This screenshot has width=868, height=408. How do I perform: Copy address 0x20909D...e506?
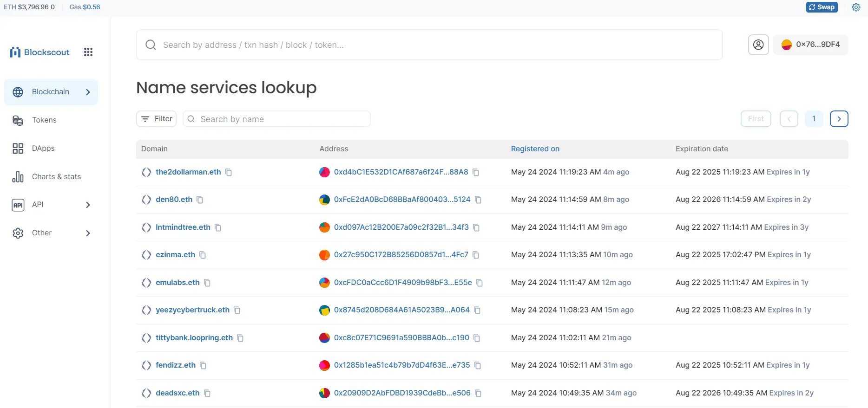[x=478, y=393]
